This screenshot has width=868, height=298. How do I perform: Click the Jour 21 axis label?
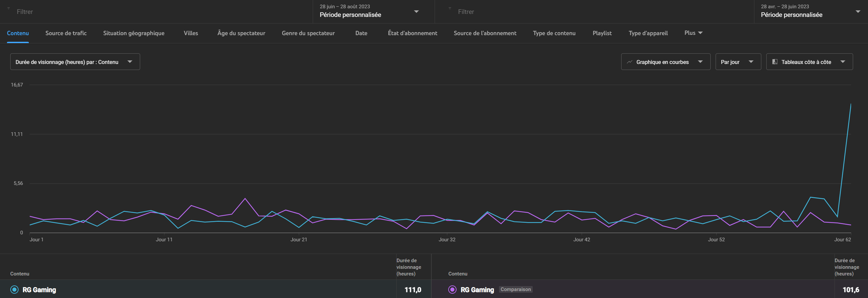(299, 239)
